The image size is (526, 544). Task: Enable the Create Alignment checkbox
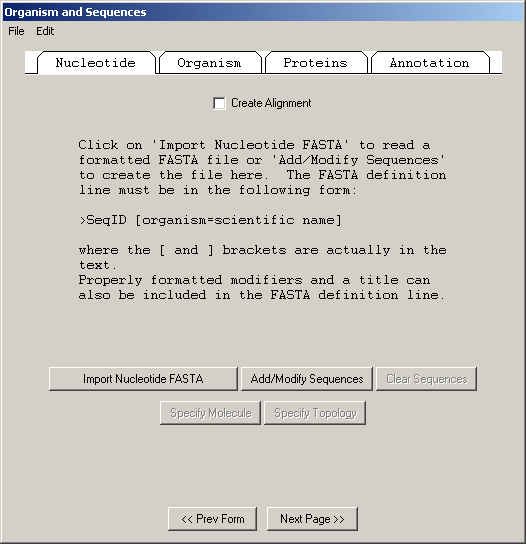(219, 103)
